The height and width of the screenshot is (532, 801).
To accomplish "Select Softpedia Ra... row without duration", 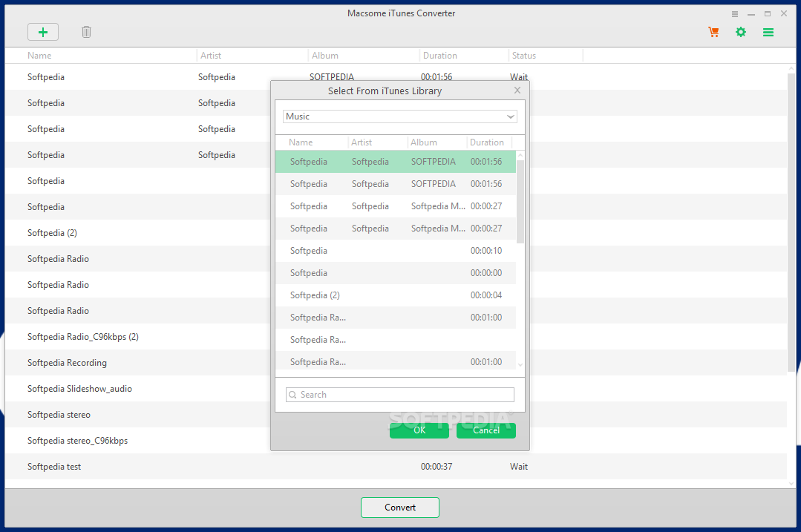I will 396,340.
